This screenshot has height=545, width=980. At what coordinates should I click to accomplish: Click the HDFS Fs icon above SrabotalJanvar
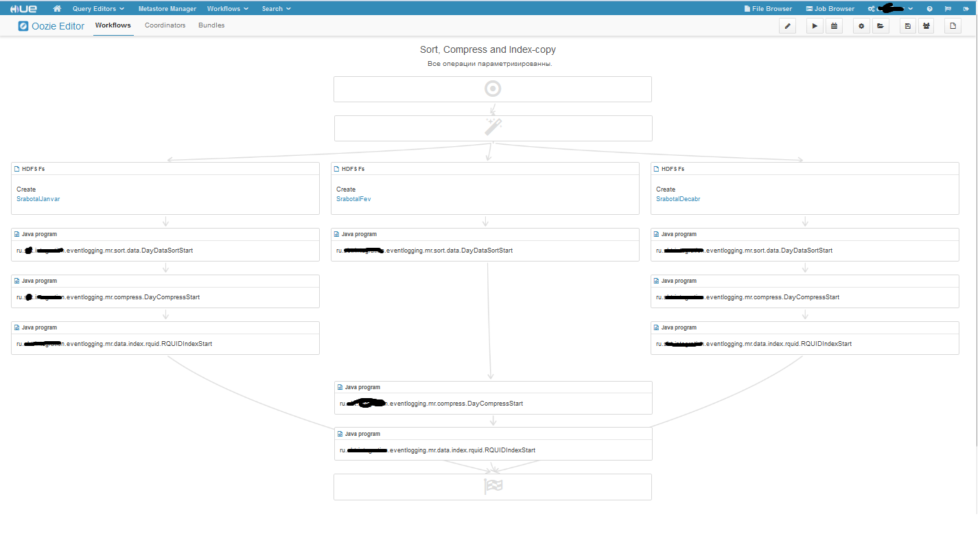[17, 169]
